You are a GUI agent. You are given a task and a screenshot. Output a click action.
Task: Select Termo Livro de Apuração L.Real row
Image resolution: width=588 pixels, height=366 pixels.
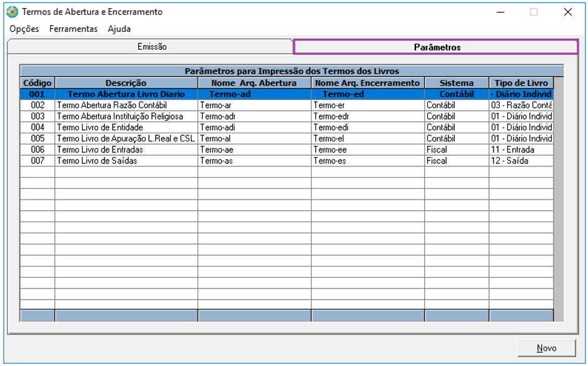(126, 138)
